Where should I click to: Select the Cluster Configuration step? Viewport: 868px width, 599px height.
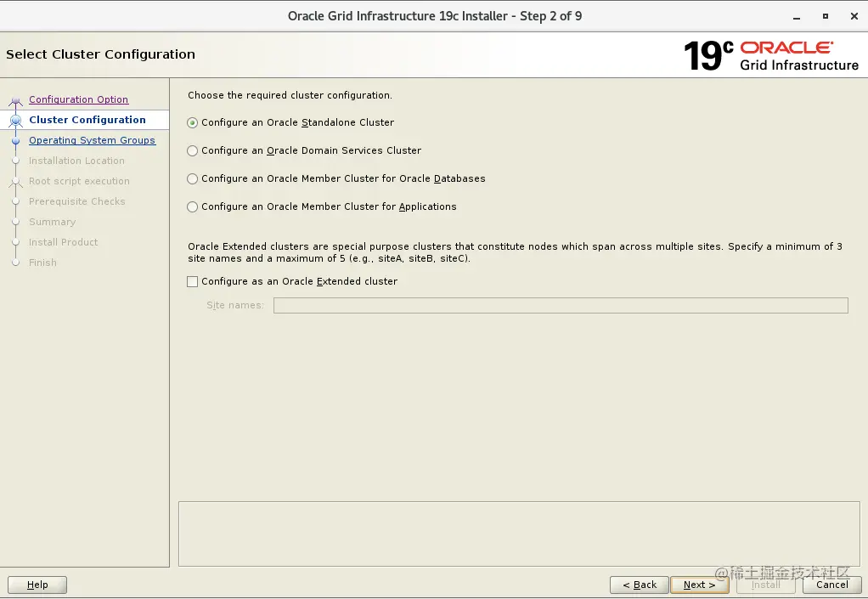click(x=87, y=120)
